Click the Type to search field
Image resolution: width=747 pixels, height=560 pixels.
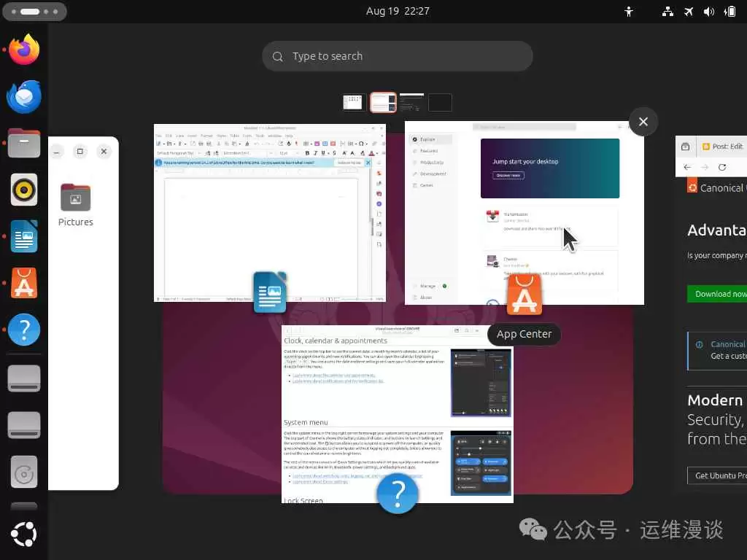coord(398,56)
